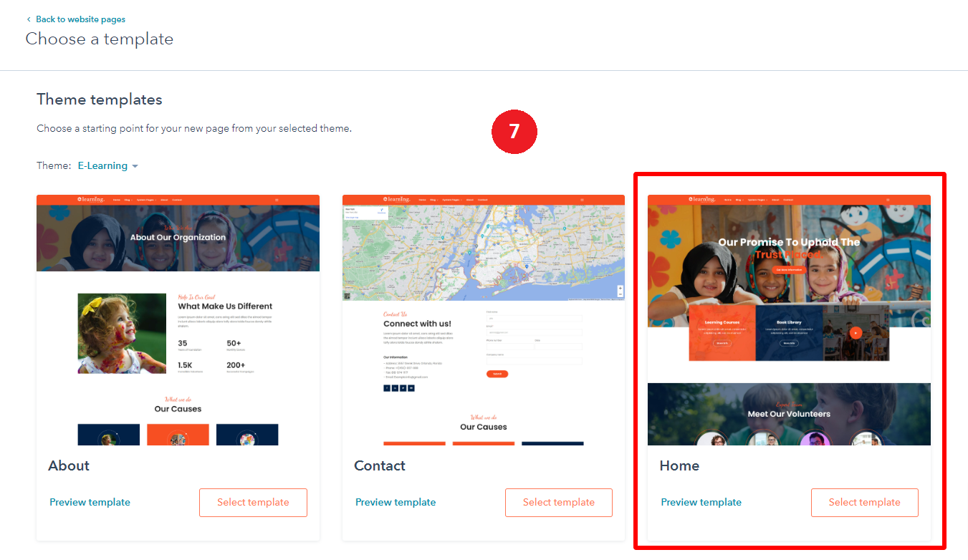
Task: Click the Contact template map thumbnail
Action: (483, 252)
